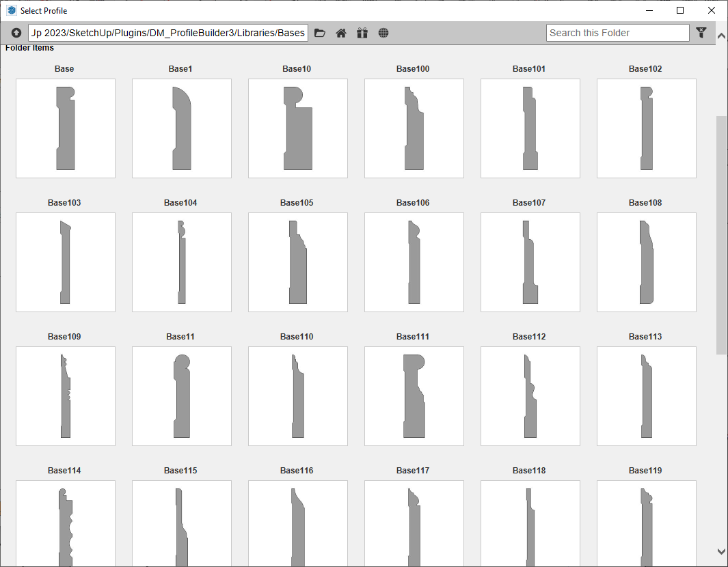Pick the Base10 profile shape
728x567 pixels.
297,128
